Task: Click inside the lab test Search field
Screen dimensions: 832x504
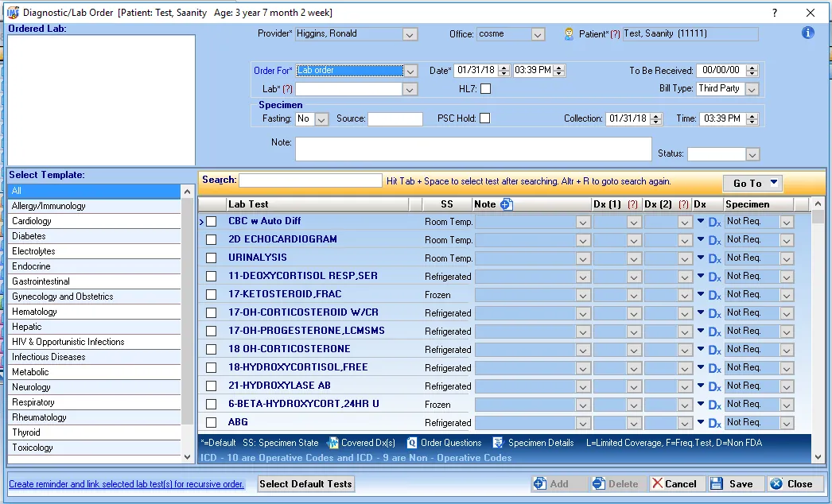Action: tap(310, 180)
